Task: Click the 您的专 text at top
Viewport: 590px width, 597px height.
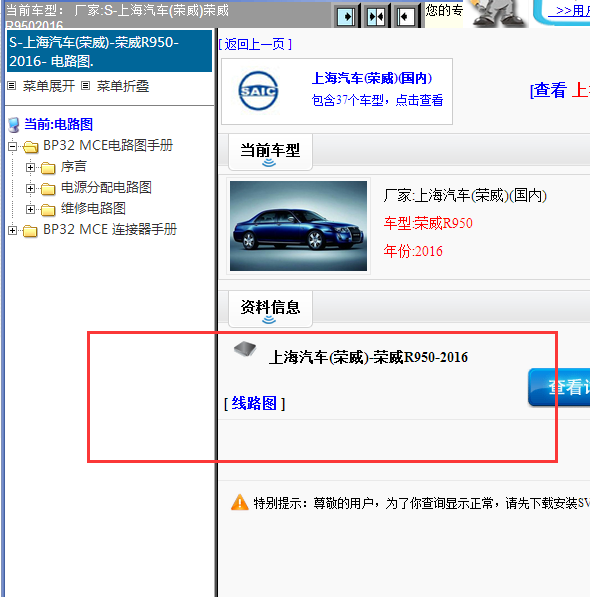Action: click(444, 10)
